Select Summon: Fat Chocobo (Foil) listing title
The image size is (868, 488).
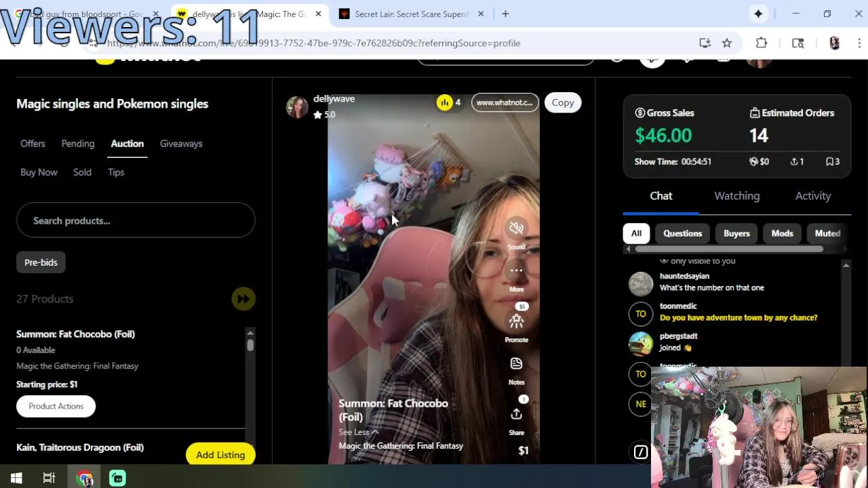point(75,334)
